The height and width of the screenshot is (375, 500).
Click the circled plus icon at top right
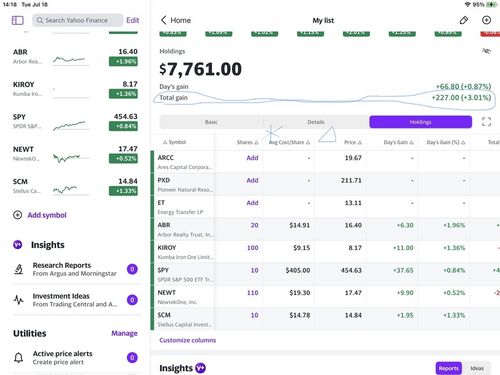coord(486,20)
